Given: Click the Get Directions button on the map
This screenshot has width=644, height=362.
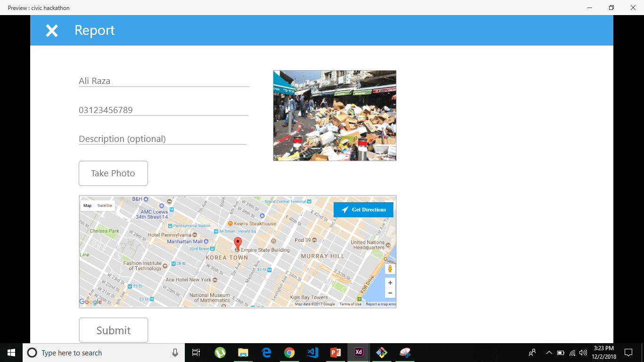Looking at the screenshot, I should pos(363,210).
